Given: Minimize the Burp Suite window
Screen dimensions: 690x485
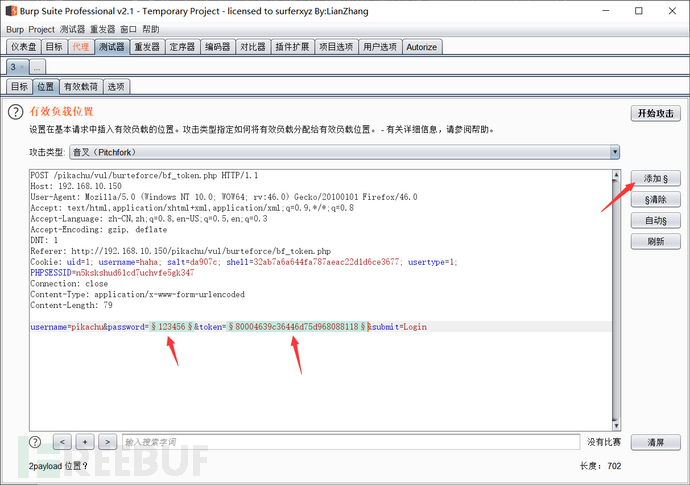Looking at the screenshot, I should 606,11.
